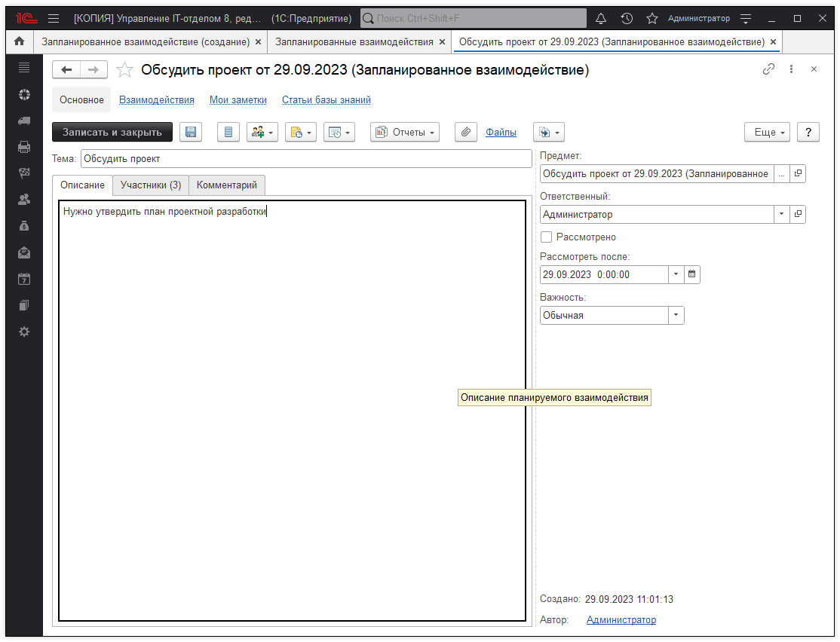The image size is (840, 642).
Task: Switch to the Участники (3) tab
Action: coord(151,185)
